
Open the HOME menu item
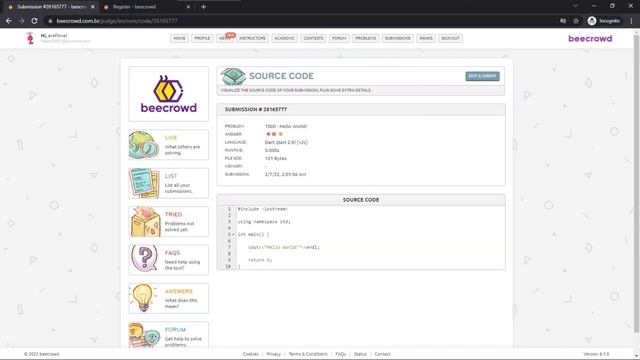[x=179, y=38]
